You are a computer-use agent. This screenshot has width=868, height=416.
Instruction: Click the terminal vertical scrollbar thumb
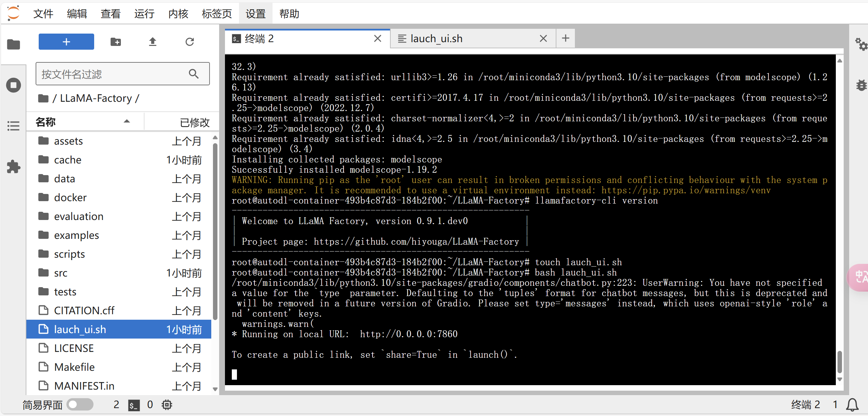[839, 362]
